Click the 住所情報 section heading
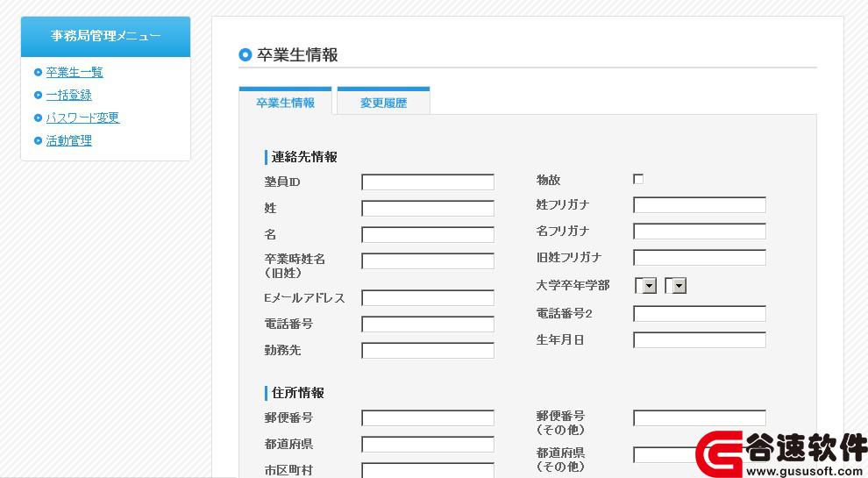The height and width of the screenshot is (478, 868). 297,393
